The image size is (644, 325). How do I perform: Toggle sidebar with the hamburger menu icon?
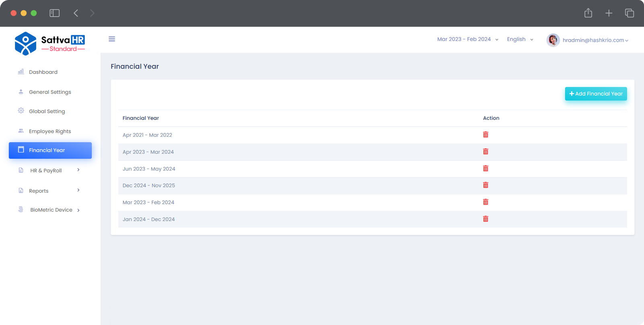pyautogui.click(x=112, y=39)
